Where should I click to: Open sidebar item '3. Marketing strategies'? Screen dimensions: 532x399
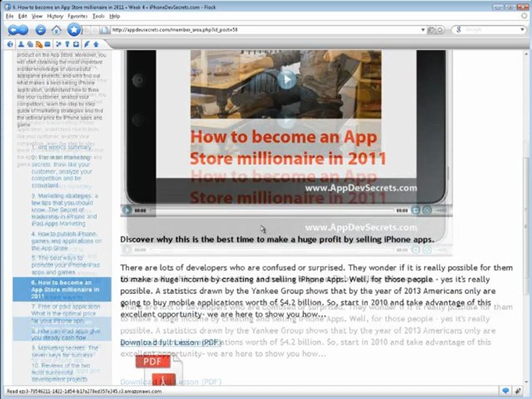coord(64,209)
